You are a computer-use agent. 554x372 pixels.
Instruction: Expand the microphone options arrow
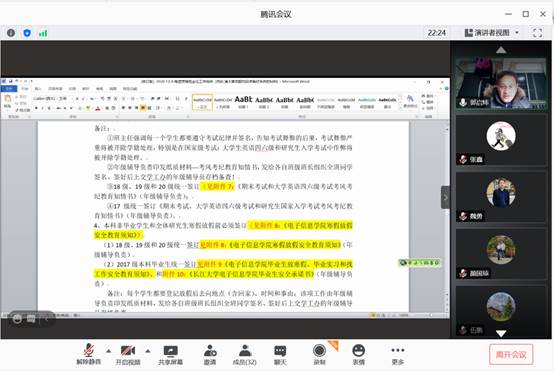point(108,351)
